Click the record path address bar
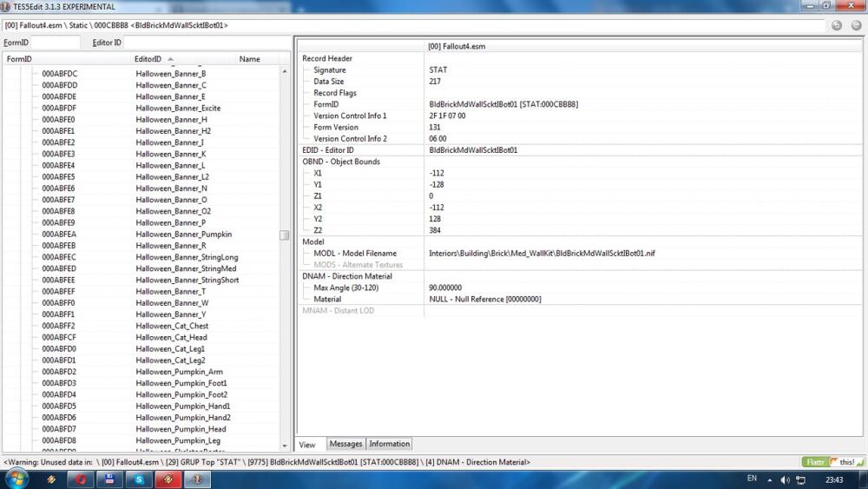The image size is (868, 489). point(414,25)
